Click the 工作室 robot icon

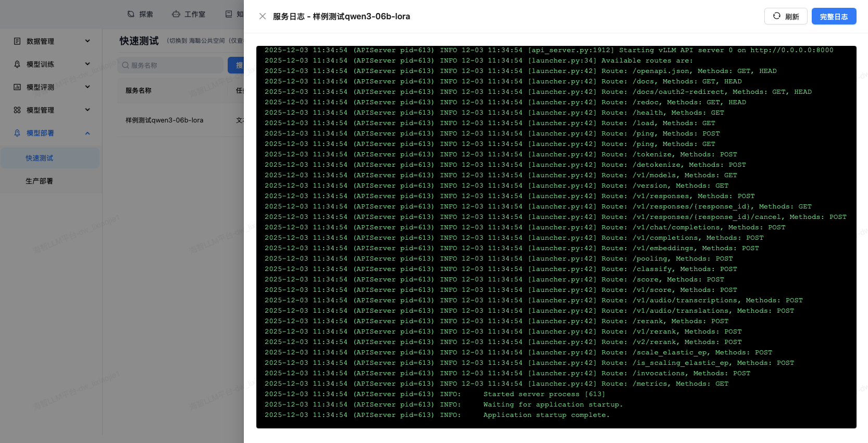pos(176,14)
